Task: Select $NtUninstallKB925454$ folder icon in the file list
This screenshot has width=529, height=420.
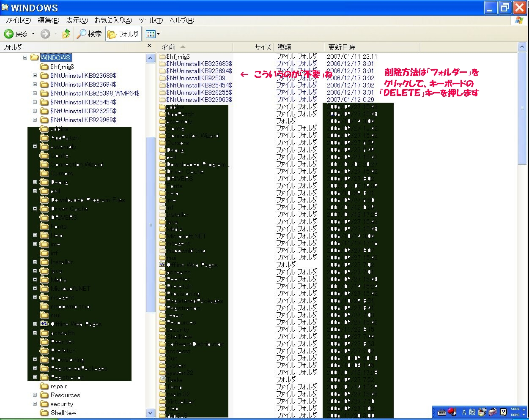Action: [x=162, y=85]
